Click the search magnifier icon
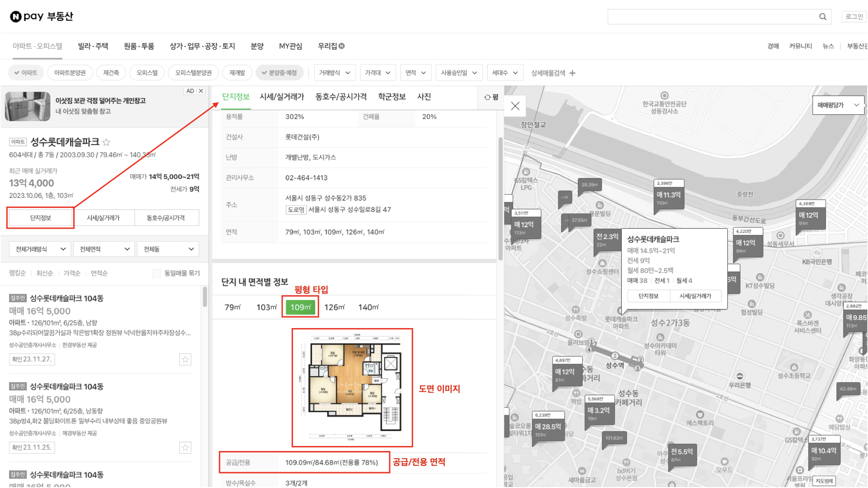This screenshot has width=868, height=488. 822,17
